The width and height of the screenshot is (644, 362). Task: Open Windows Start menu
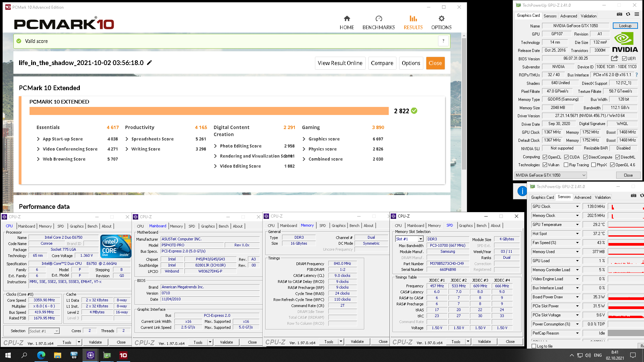(x=8, y=355)
